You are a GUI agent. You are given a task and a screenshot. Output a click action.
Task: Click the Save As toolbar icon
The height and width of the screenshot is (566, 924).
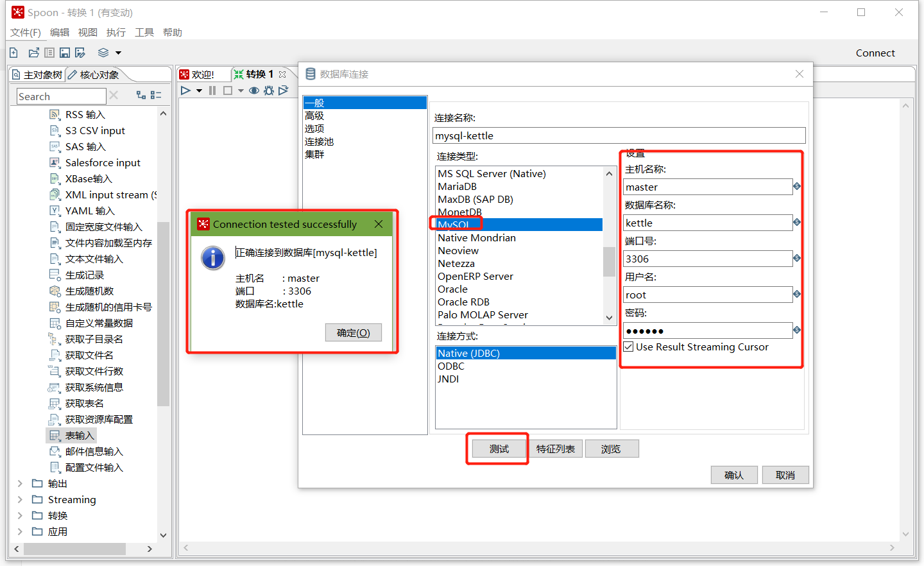pyautogui.click(x=80, y=53)
